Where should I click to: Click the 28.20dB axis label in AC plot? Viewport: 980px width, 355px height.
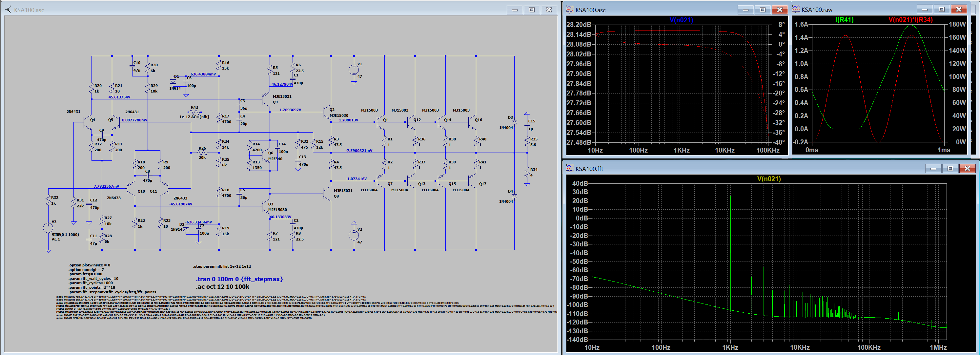pos(579,24)
